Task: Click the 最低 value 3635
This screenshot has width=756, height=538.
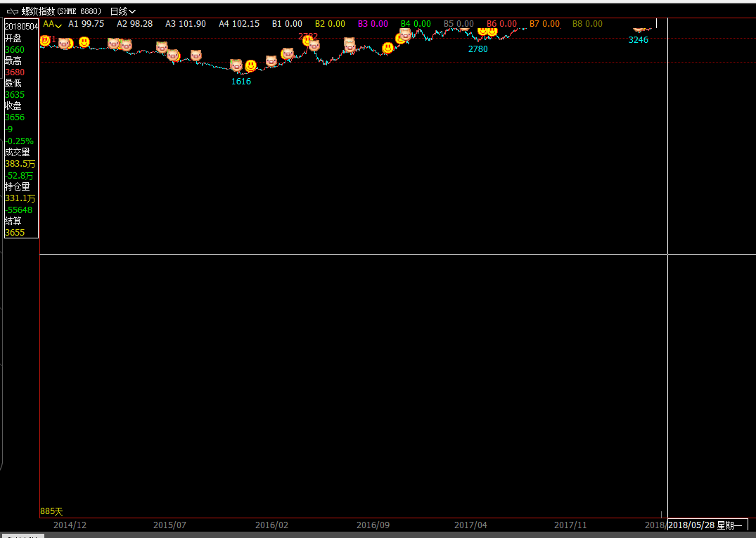Action: click(15, 95)
